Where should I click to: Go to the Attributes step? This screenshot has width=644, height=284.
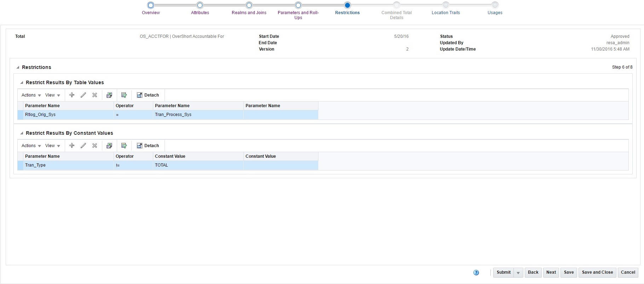pos(200,13)
